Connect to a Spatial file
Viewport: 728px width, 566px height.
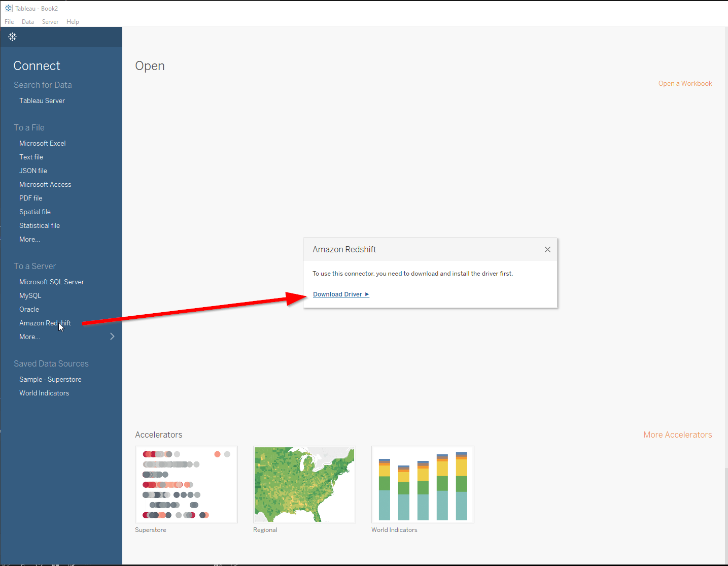(35, 212)
